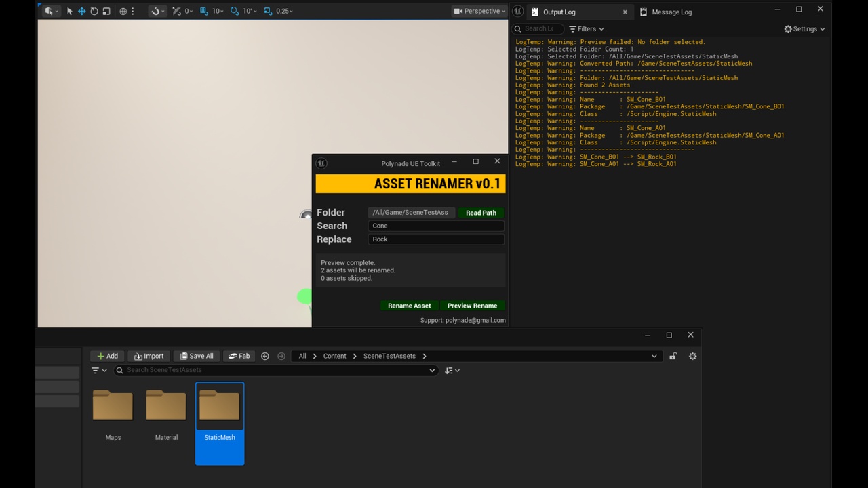The height and width of the screenshot is (488, 868).
Task: Open Content Browser settings gear
Action: click(692, 356)
